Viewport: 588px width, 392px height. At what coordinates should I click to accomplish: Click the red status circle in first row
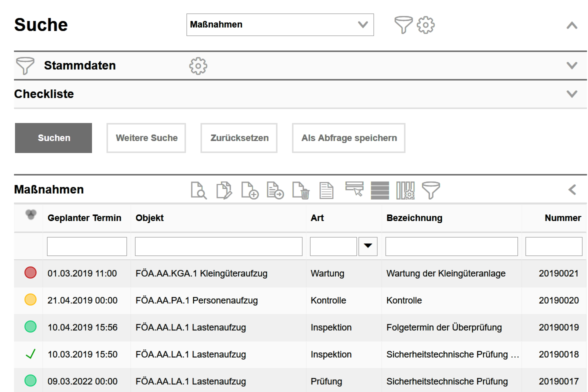pos(30,273)
